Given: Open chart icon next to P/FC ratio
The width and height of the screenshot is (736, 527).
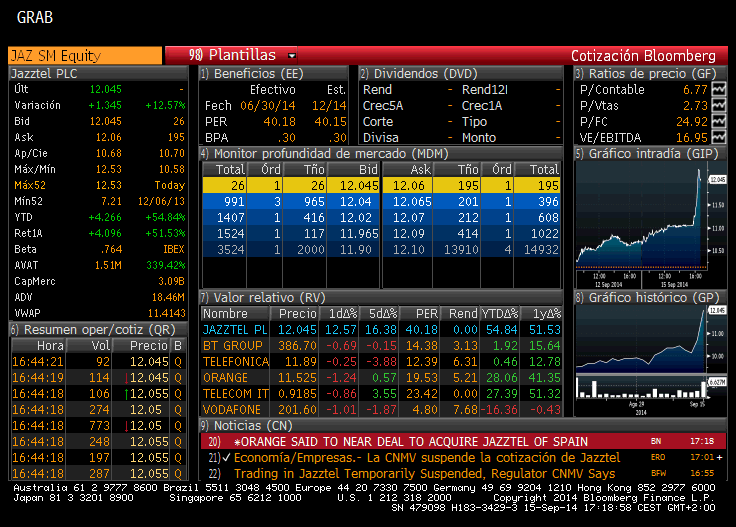Looking at the screenshot, I should coord(719,121).
